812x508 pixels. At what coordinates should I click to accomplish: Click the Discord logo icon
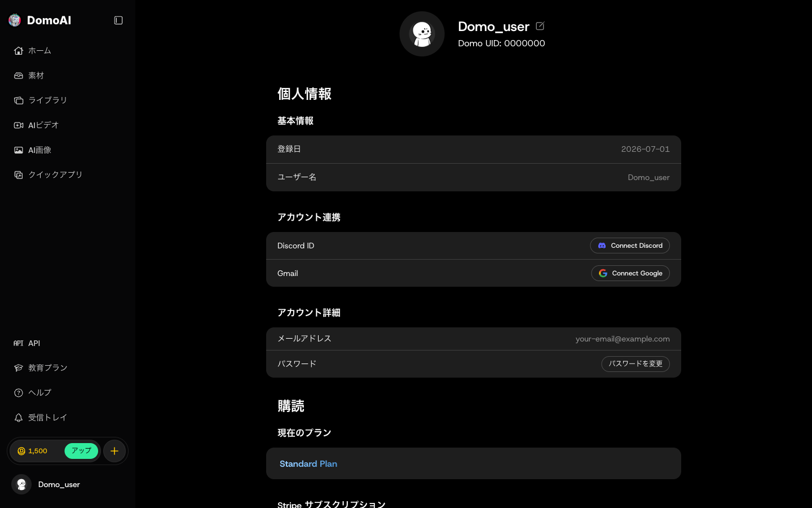(602, 246)
